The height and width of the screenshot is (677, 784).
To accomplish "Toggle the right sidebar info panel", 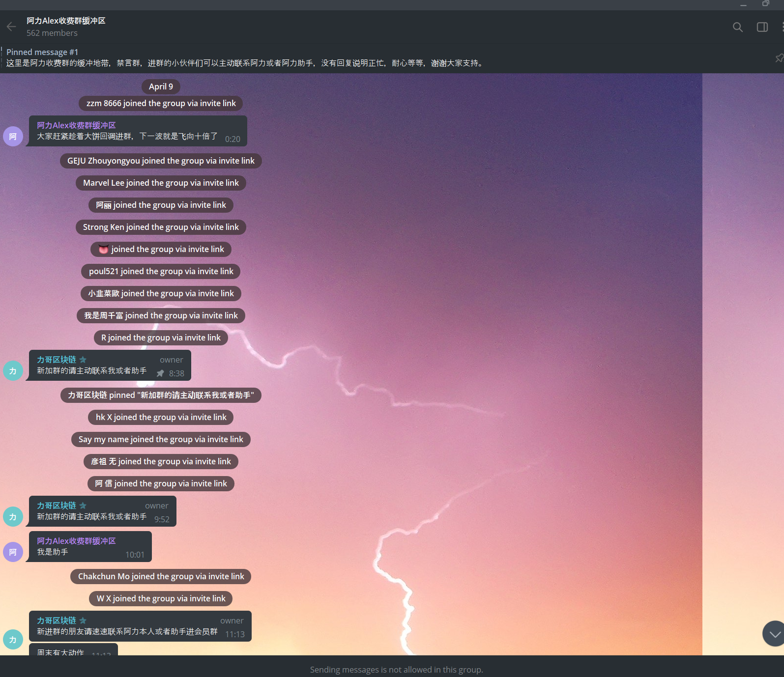I will (x=762, y=27).
